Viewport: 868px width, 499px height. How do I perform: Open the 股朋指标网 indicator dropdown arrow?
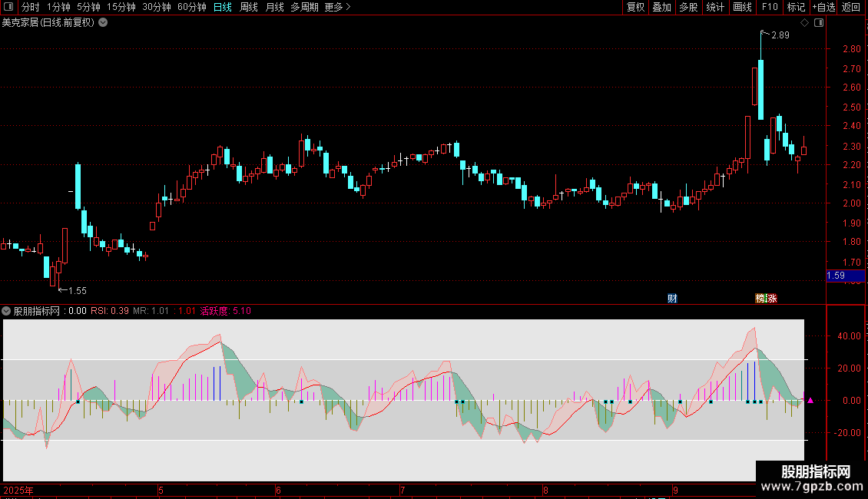[6, 311]
